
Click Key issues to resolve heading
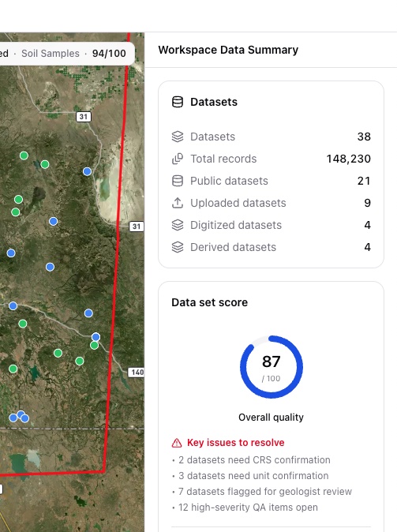pos(235,443)
